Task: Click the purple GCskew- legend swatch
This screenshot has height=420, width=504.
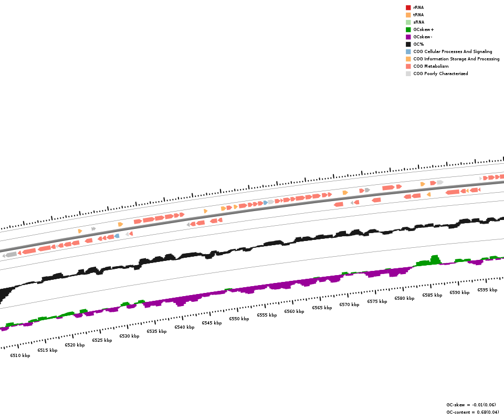Action: [x=408, y=37]
